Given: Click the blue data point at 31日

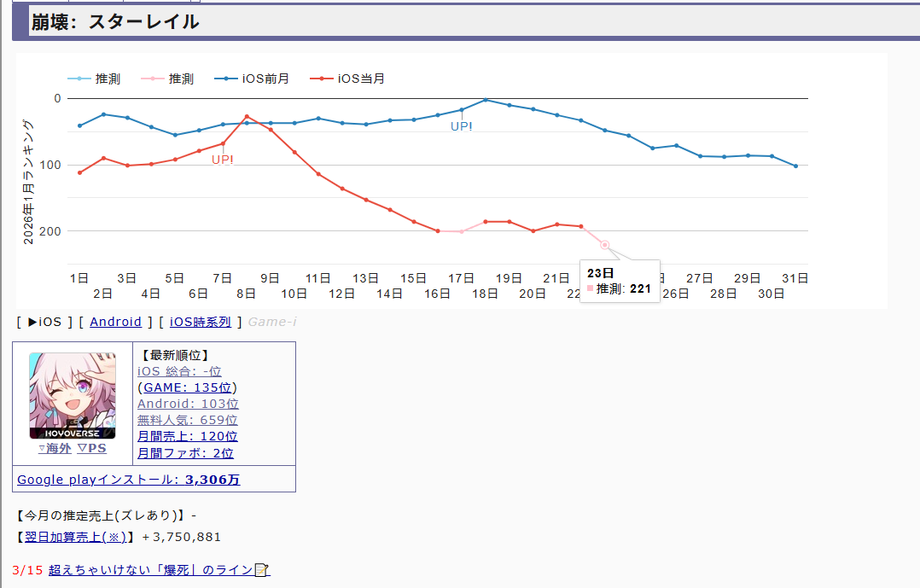Looking at the screenshot, I should coord(795,166).
